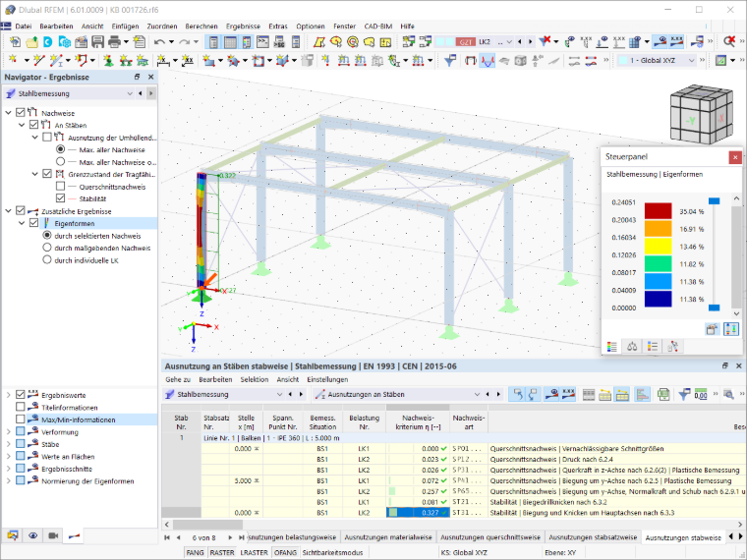Click the Print toolbar icon
Viewport: 747px width, 560px height.
coord(114,42)
